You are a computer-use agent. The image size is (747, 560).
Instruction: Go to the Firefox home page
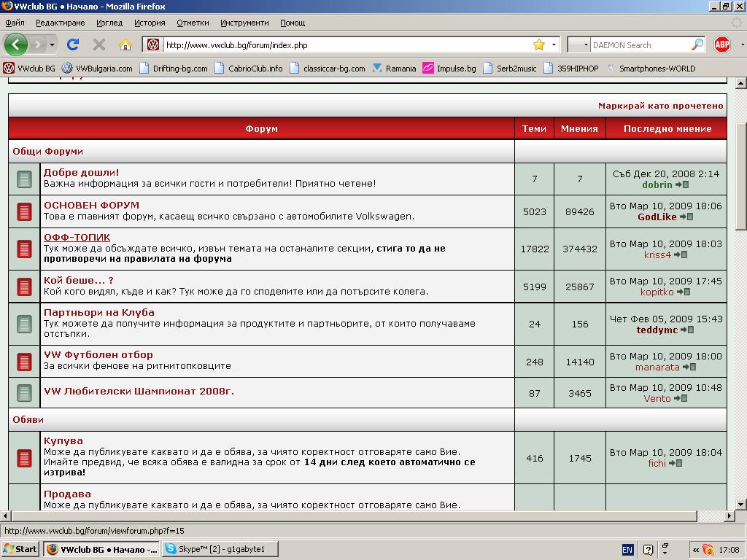coord(125,44)
